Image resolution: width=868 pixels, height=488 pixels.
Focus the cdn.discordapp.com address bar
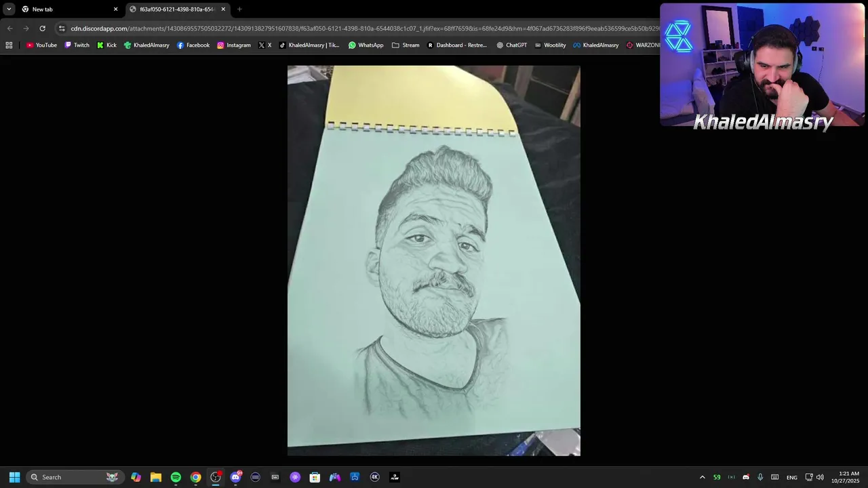(x=363, y=28)
